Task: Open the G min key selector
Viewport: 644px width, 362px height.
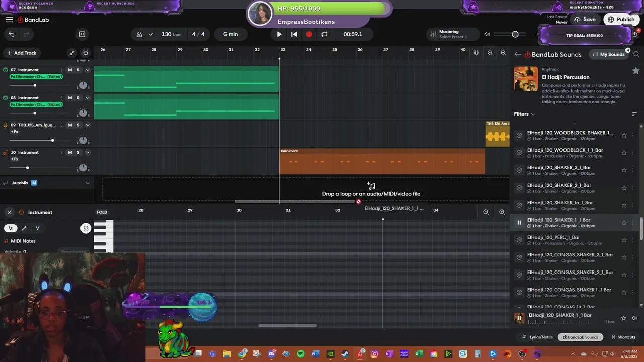Action: (230, 34)
